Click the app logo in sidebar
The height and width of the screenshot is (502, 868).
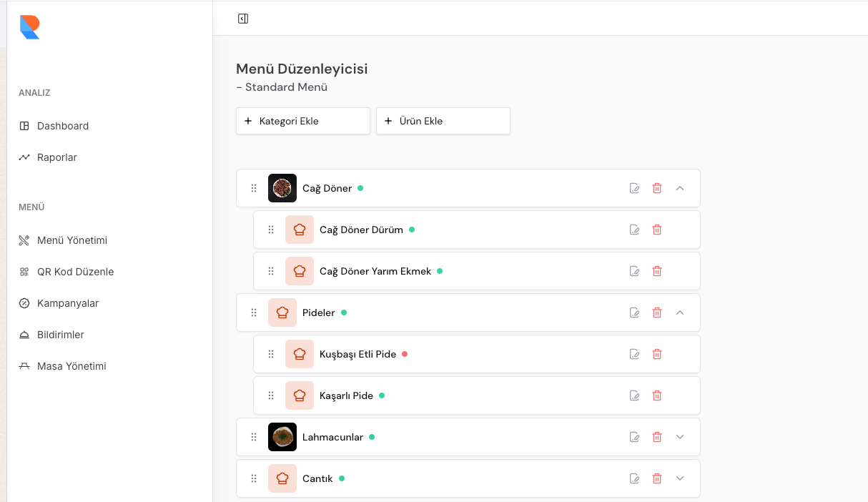30,26
